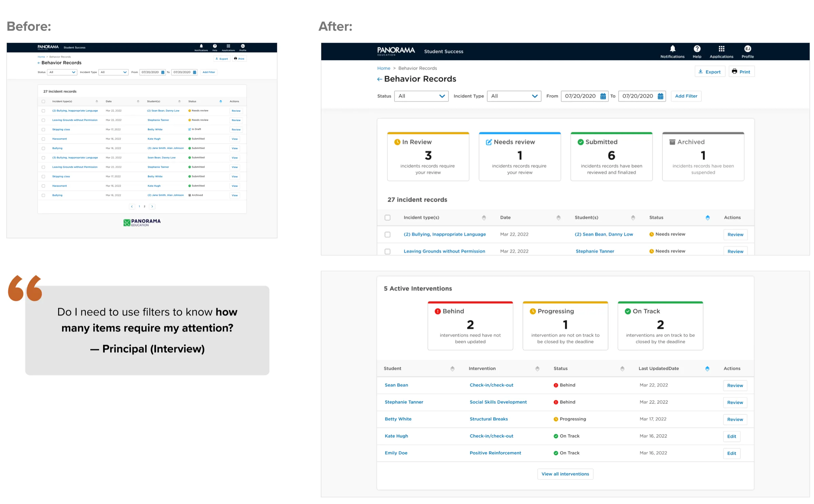The width and height of the screenshot is (814, 504).
Task: Toggle select-all checkbox in Before table header
Action: pyautogui.click(x=43, y=102)
